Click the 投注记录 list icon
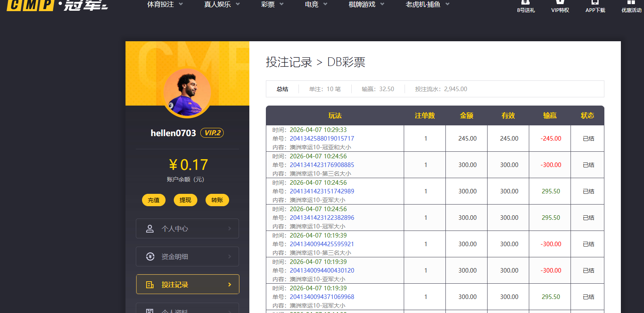The height and width of the screenshot is (313, 644). (150, 285)
